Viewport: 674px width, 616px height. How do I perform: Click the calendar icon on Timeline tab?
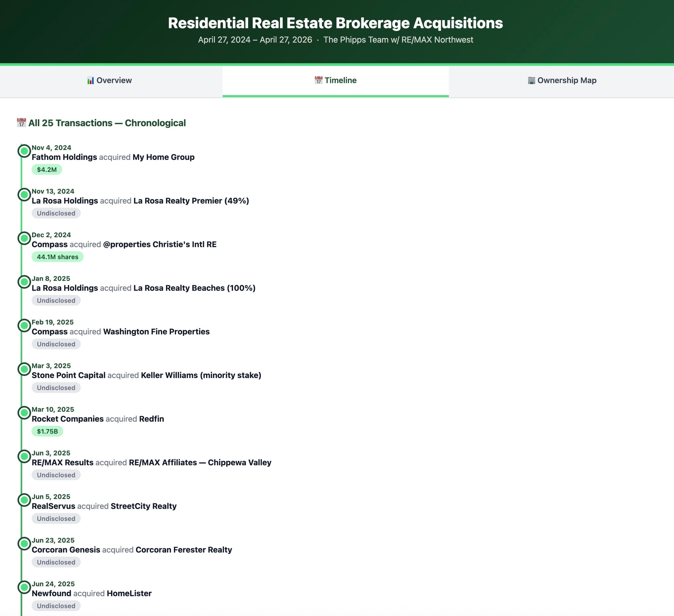point(318,81)
